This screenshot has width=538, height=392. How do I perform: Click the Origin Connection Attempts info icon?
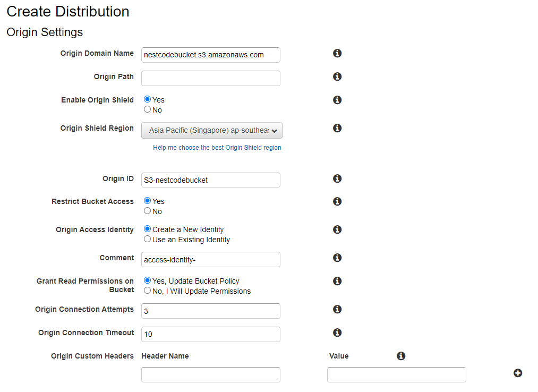(337, 309)
